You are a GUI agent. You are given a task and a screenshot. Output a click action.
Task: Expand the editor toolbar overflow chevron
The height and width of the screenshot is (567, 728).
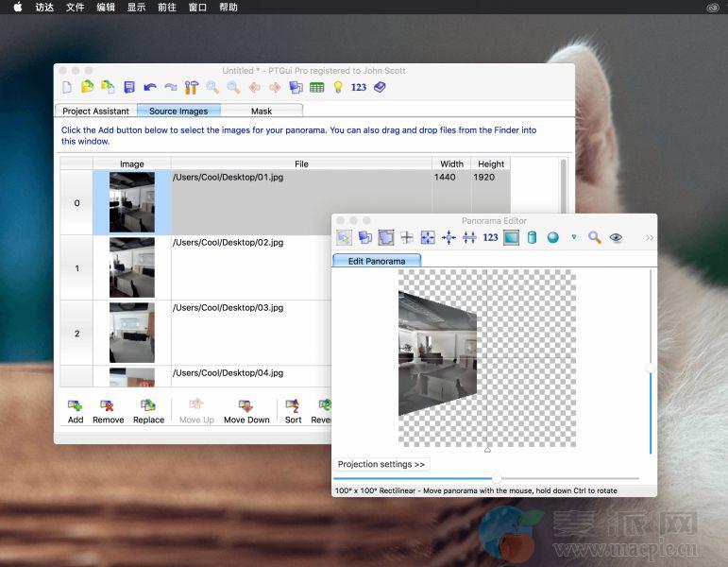pyautogui.click(x=649, y=238)
